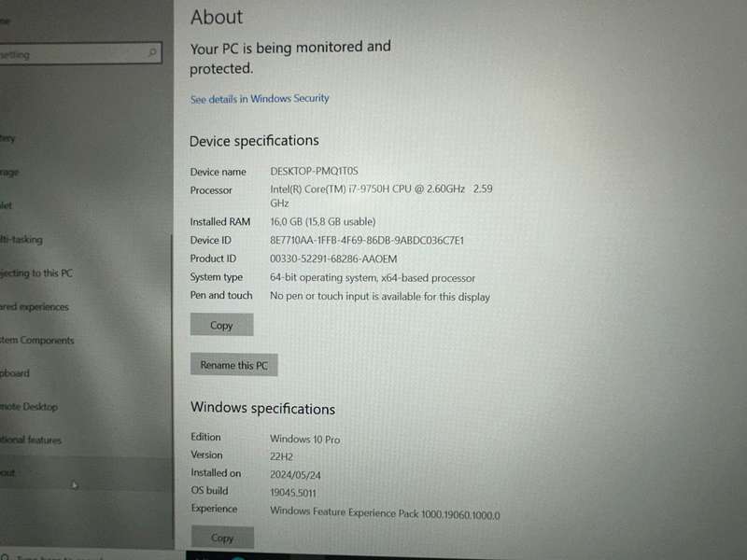Select installed on date 2024/05/24
This screenshot has width=747, height=560.
[x=295, y=475]
